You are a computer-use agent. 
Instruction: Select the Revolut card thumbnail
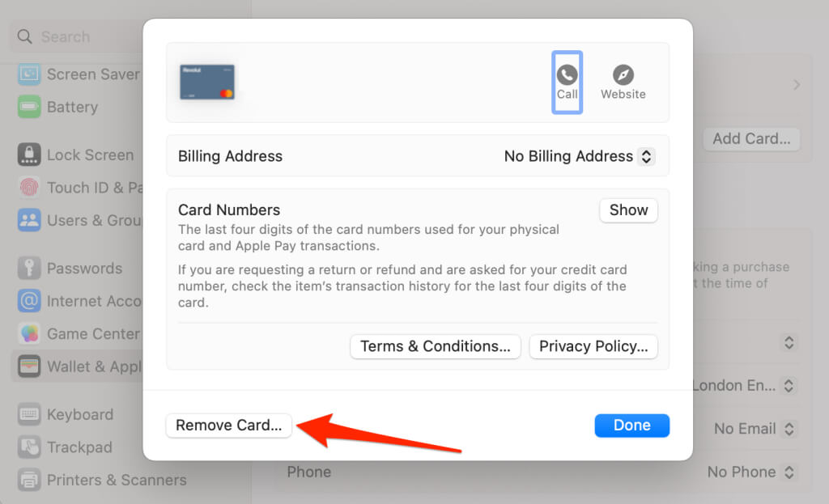pos(207,83)
